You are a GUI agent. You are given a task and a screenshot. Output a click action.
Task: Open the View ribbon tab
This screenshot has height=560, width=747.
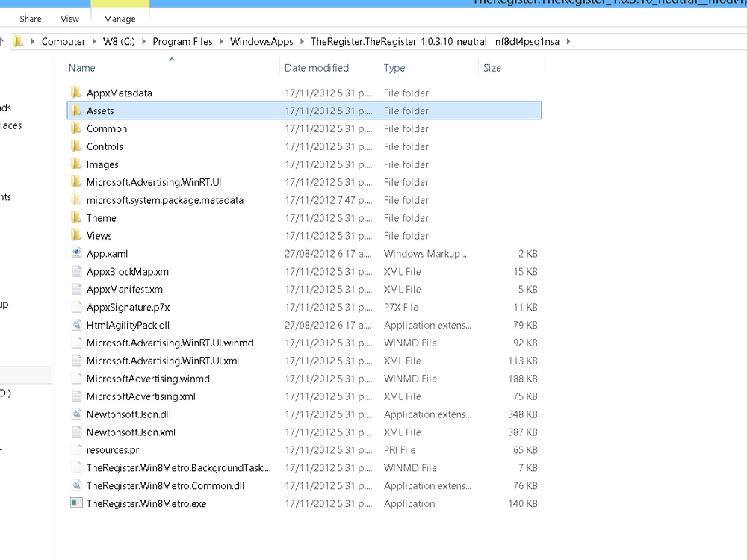(x=69, y=19)
